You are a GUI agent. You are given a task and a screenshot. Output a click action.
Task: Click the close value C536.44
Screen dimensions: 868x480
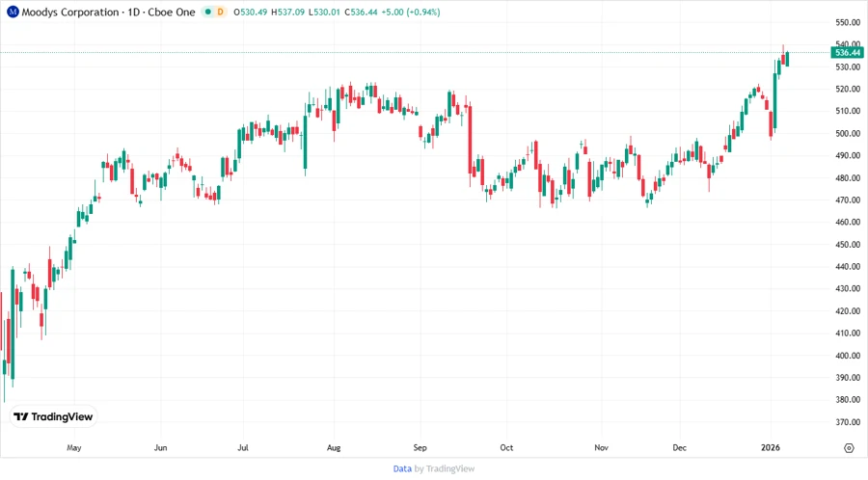[361, 12]
